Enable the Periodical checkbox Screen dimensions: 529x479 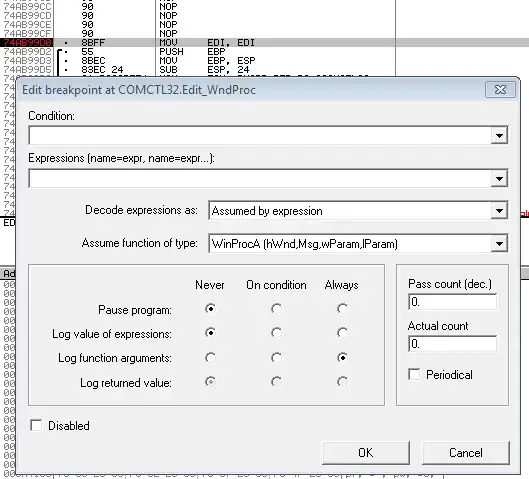pos(414,374)
